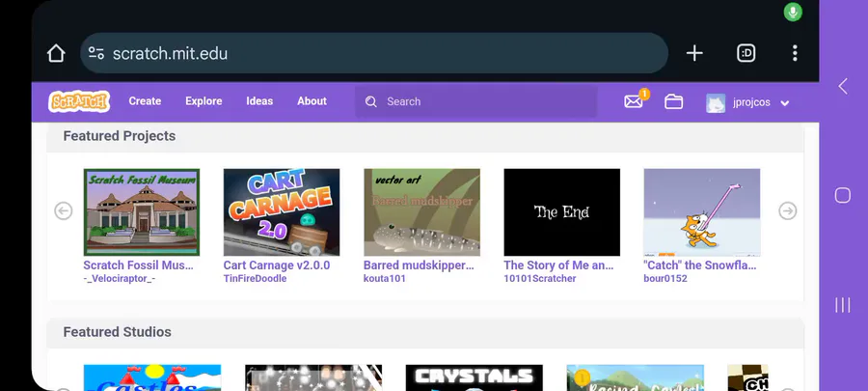Screen dimensions: 868x391
Task: Open the Explore menu item
Action: [x=203, y=101]
